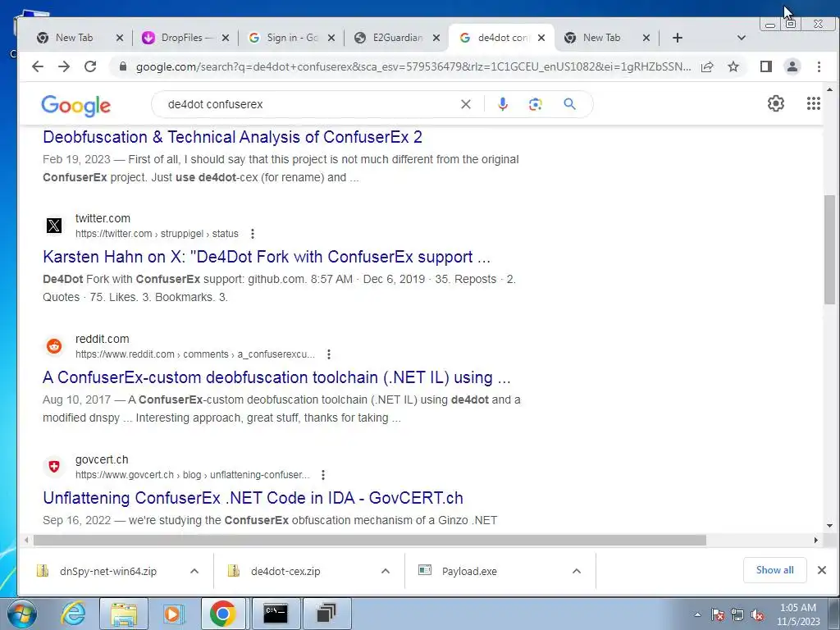Launch Internet Explorer from taskbar
The image size is (840, 630).
click(73, 614)
